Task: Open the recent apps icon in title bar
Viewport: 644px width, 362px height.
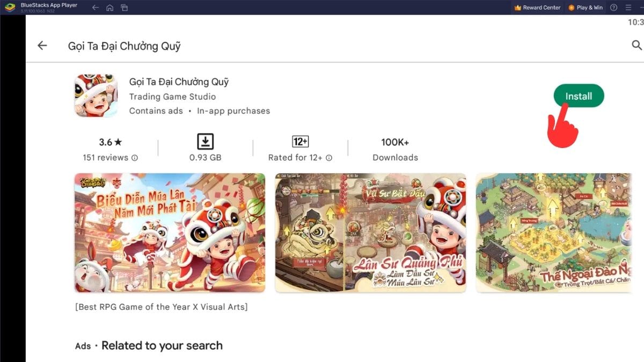Action: [125, 8]
